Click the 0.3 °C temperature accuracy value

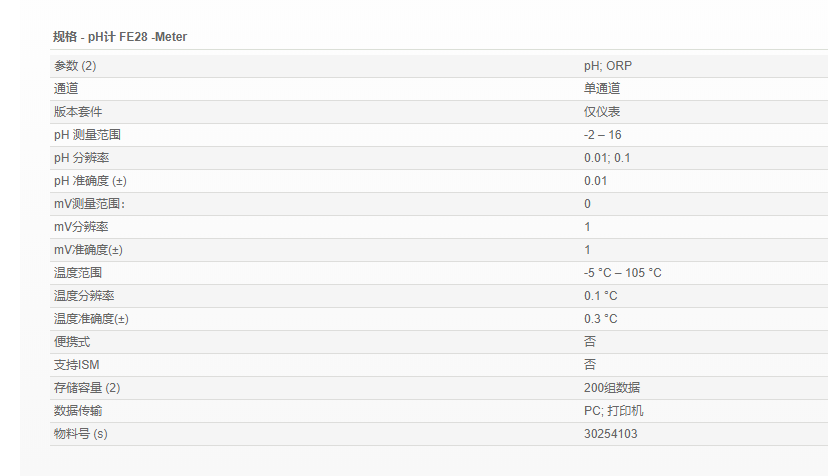click(601, 319)
